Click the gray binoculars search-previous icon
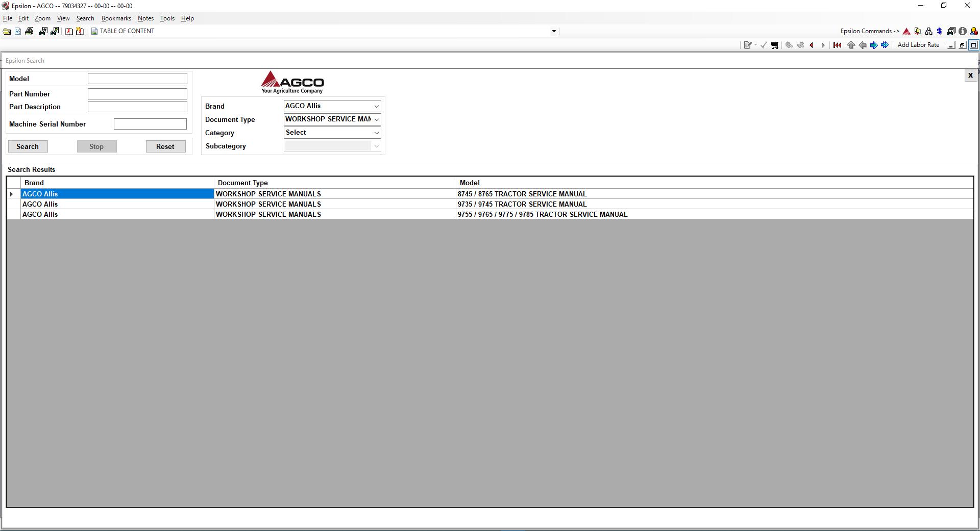Screen dimensions: 980x531 789,45
